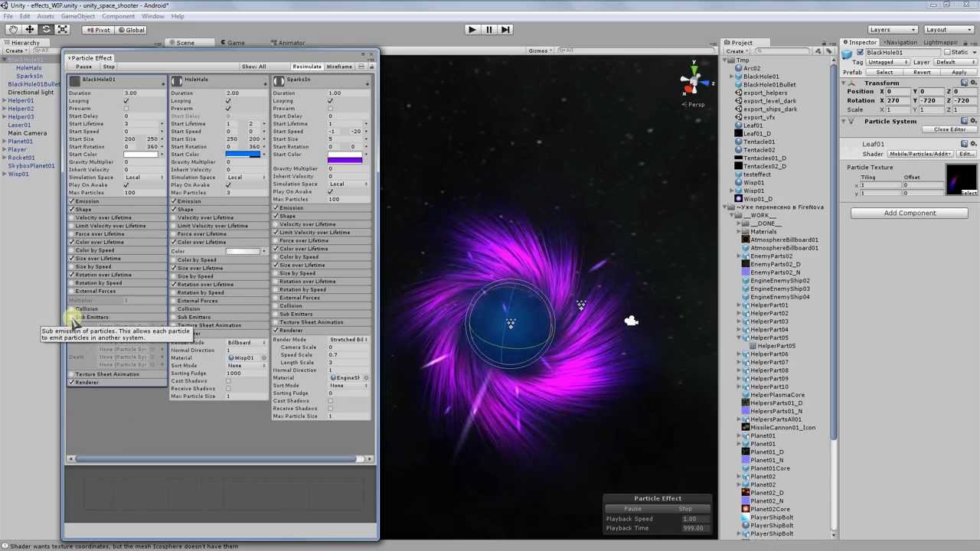This screenshot has height=551, width=980.
Task: Open Leaf01 material gear settings
Action: pos(972,144)
